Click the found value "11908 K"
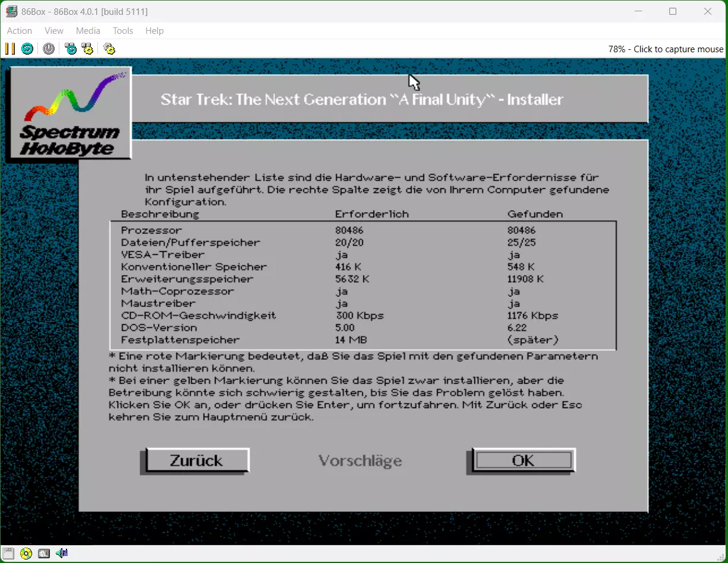The width and height of the screenshot is (728, 563). (526, 279)
